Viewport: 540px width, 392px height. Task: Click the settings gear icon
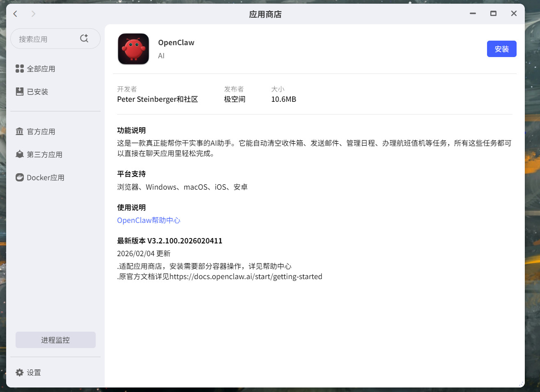point(20,372)
